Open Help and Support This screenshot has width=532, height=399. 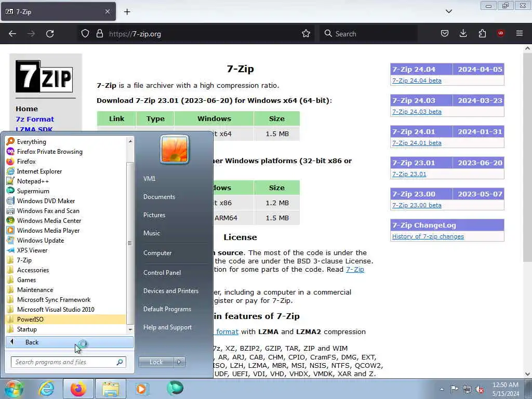tap(167, 327)
